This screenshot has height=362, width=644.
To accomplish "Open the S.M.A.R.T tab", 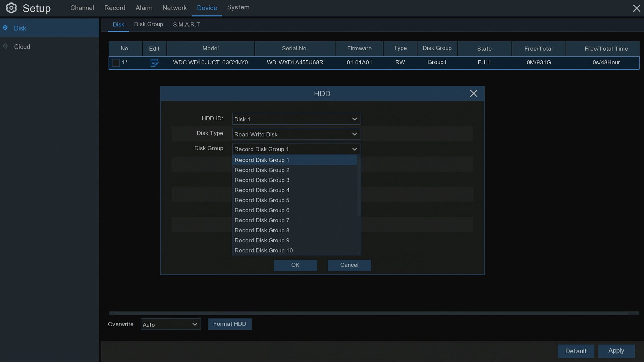I will 186,24.
